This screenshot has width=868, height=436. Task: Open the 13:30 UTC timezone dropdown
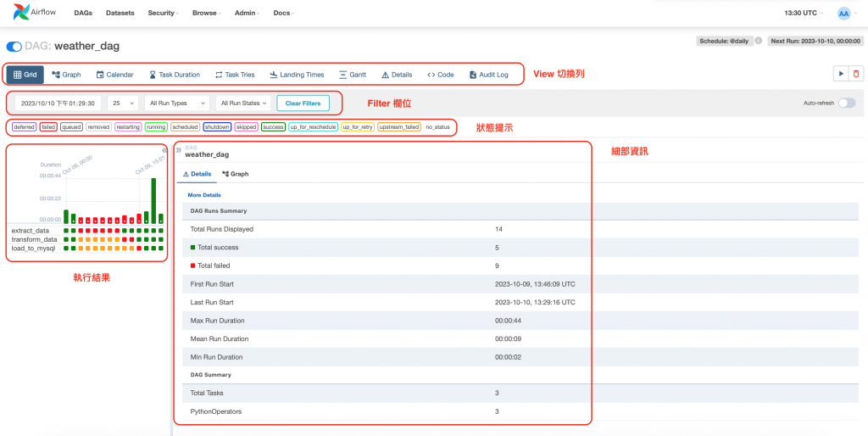point(804,13)
